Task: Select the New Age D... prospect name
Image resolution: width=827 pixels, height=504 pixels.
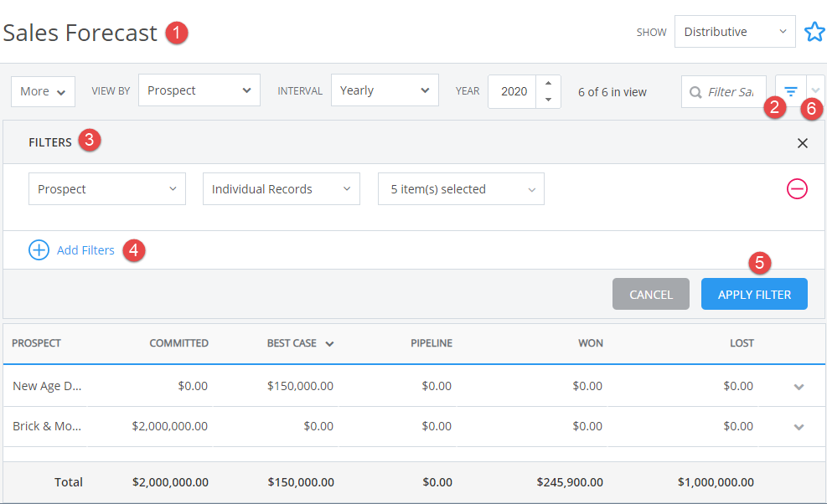Action: (47, 387)
